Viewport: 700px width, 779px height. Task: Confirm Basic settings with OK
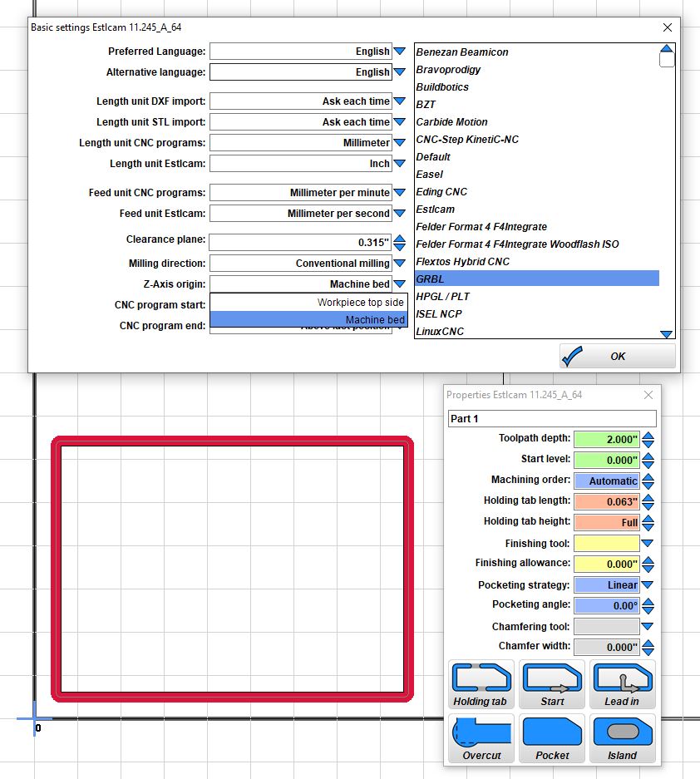coord(618,356)
